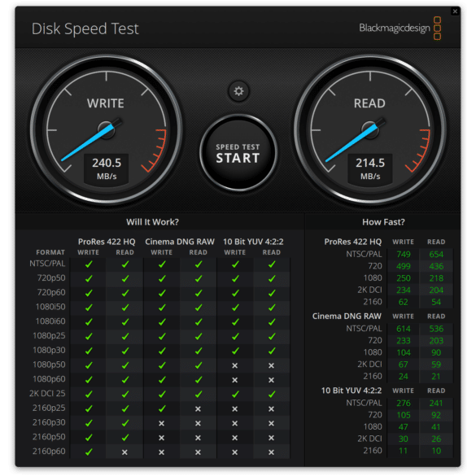Viewport: 476px width, 476px height.
Task: Open the settings gear icon
Action: (x=238, y=91)
